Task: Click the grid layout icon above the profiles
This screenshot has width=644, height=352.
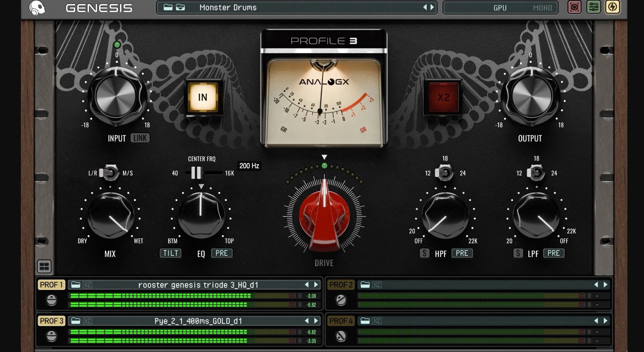Action: 44,267
